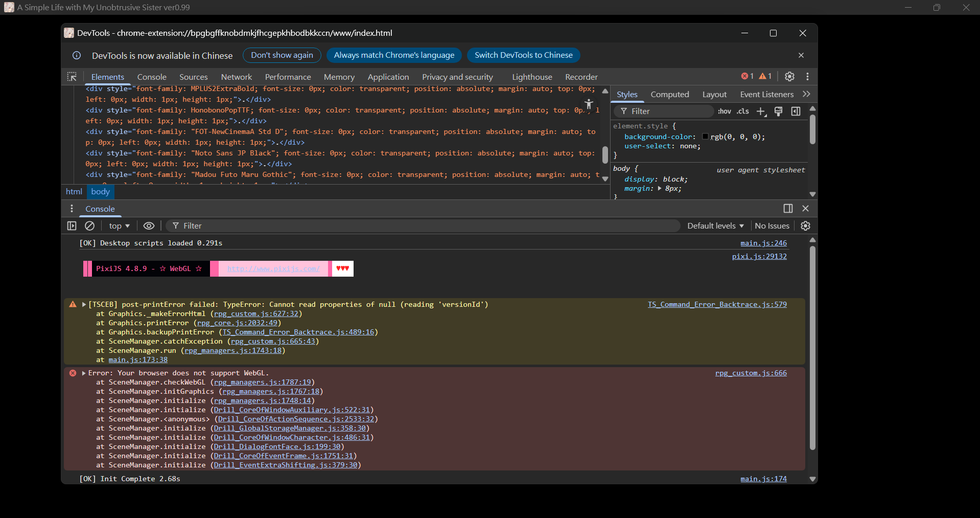
Task: Open the DevTools three-dot customize menu
Action: (x=807, y=76)
